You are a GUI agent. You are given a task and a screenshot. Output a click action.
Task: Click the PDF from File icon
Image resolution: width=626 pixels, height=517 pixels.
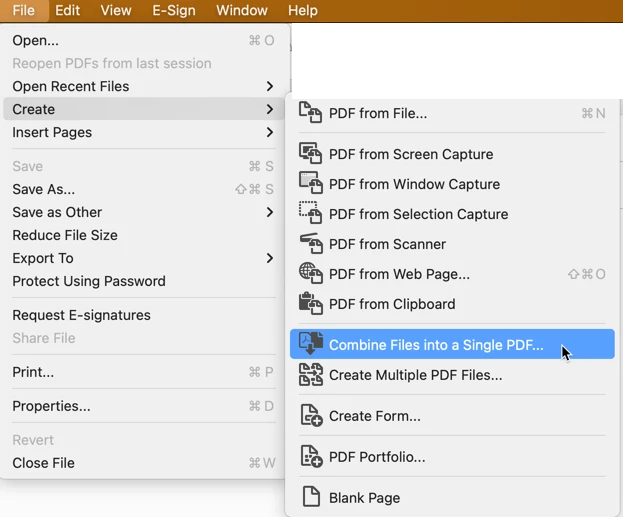[x=310, y=113]
